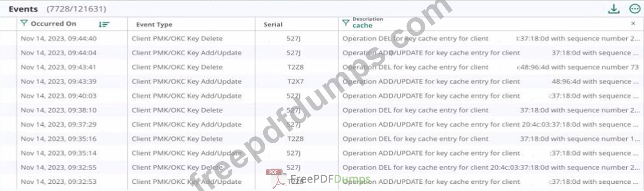Clear the cache description filter
This screenshot has width=644, height=191.
click(x=633, y=23)
